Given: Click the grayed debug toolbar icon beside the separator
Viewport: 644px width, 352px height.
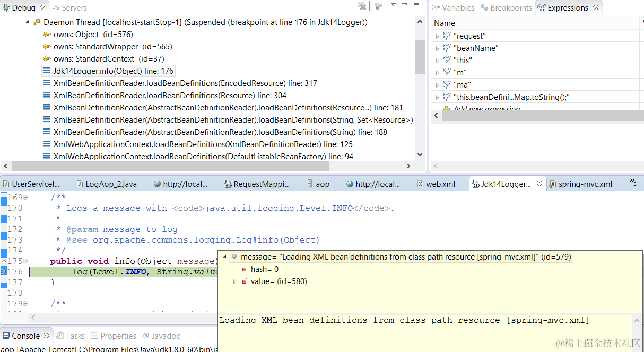Looking at the screenshot, I should (x=378, y=6).
